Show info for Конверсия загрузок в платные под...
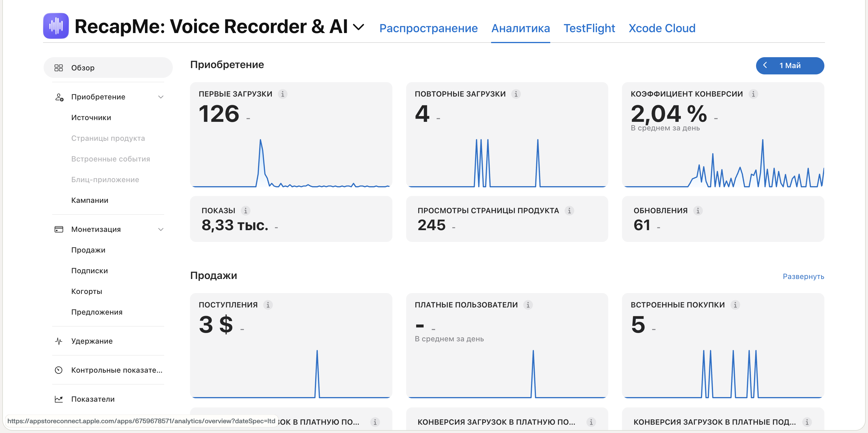 807,422
